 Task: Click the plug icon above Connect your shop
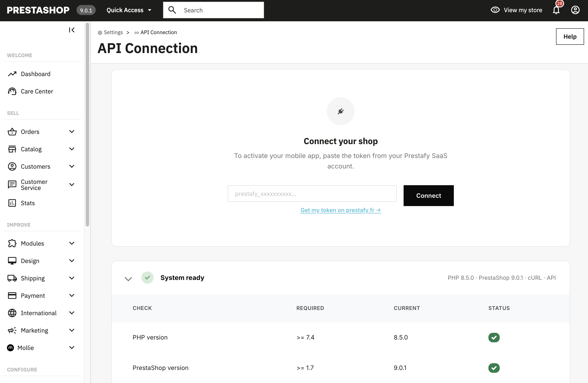[x=341, y=111]
